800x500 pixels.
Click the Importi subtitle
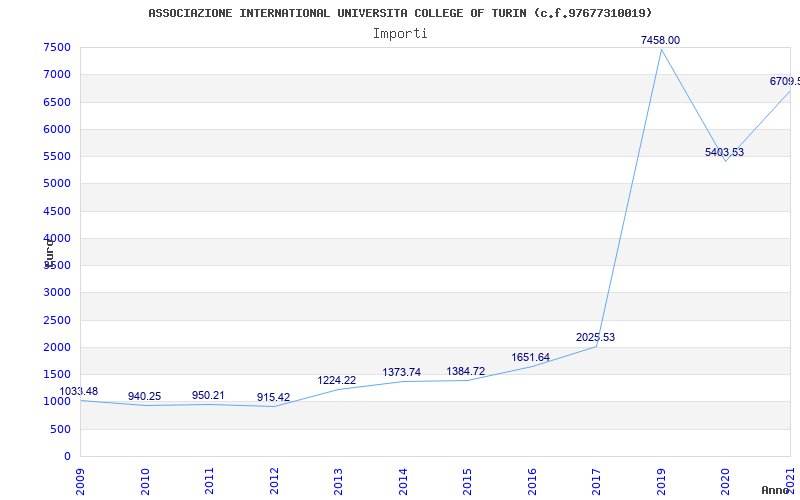tap(400, 33)
